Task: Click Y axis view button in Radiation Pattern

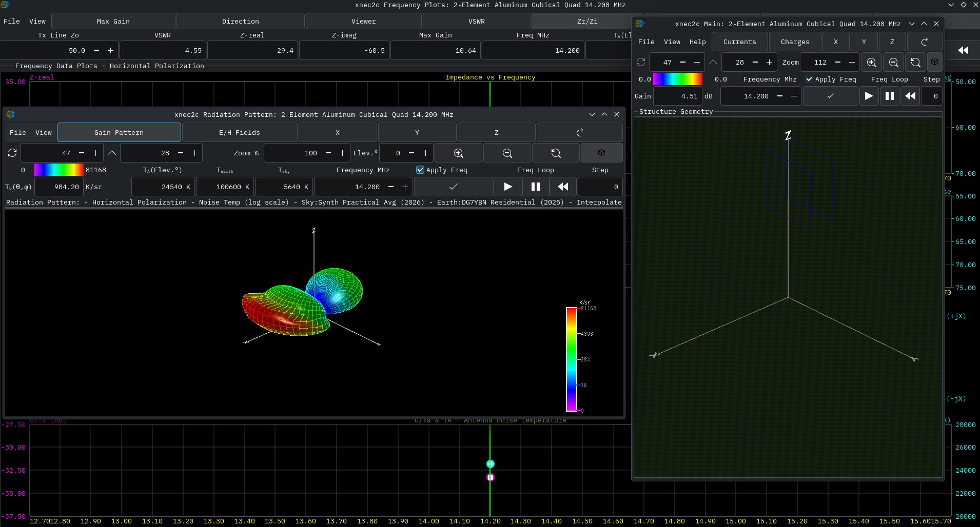Action: point(417,132)
